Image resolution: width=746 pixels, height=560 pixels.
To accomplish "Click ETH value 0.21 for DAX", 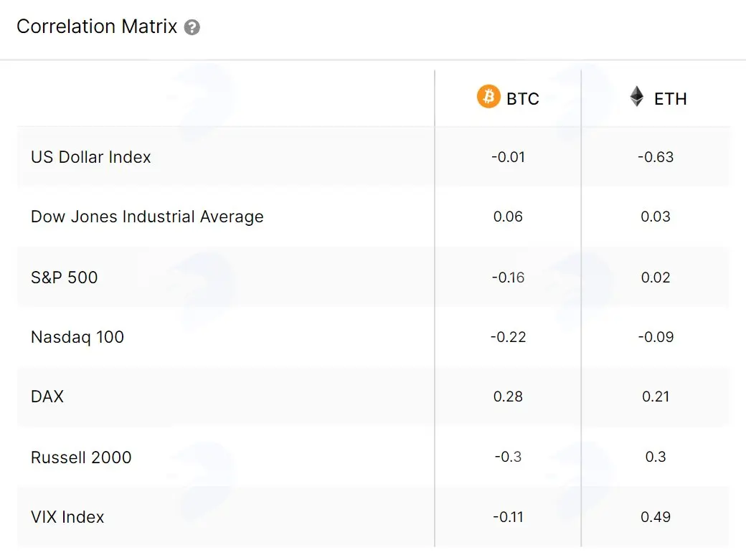I will tap(656, 397).
